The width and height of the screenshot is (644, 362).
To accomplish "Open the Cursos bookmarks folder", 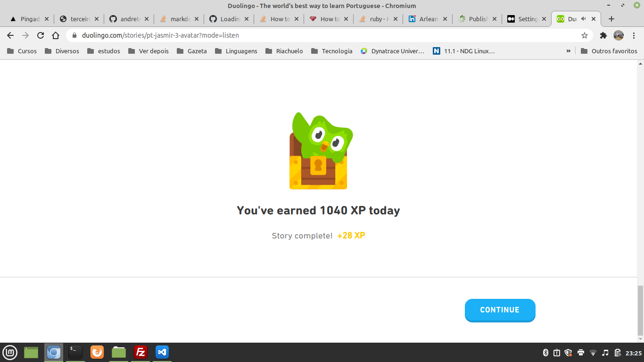I will (x=22, y=51).
